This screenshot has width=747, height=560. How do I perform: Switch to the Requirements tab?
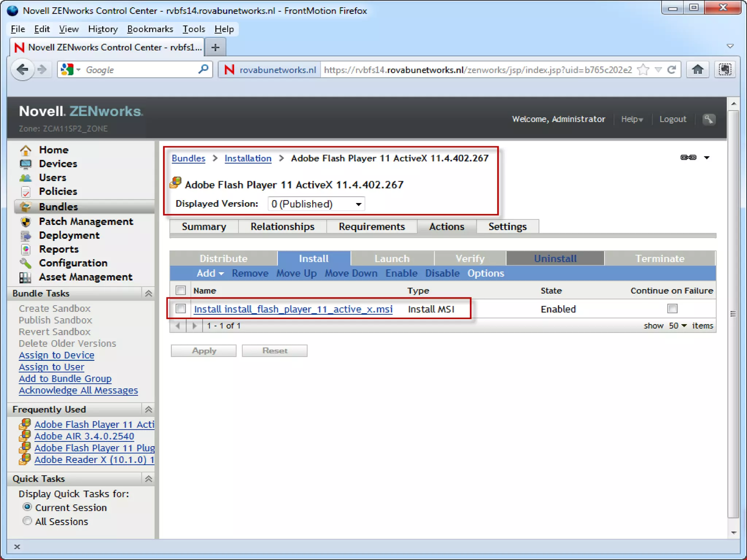372,226
